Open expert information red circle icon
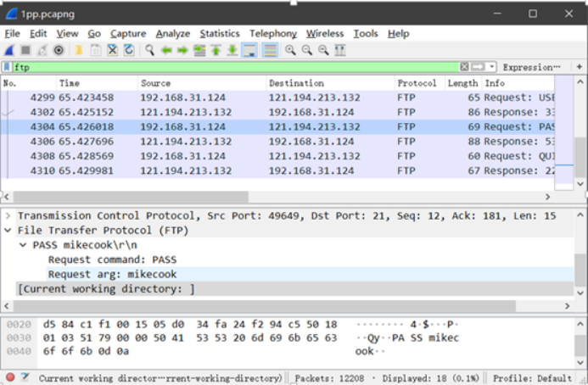The width and height of the screenshot is (588, 385). pos(10,377)
